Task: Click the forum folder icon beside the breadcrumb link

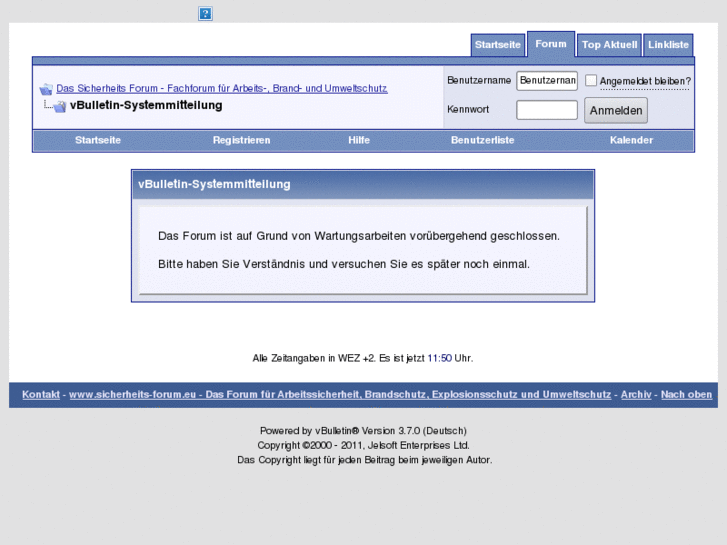Action: tap(46, 89)
